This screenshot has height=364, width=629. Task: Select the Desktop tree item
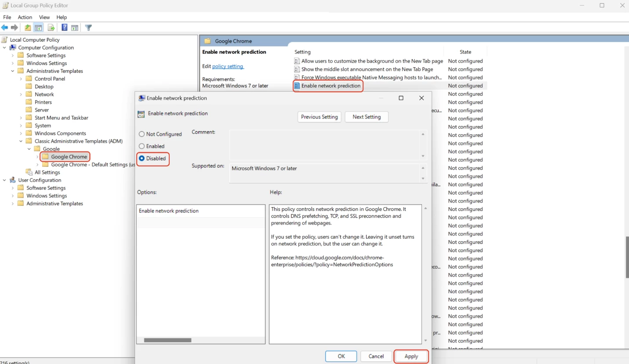pos(44,86)
